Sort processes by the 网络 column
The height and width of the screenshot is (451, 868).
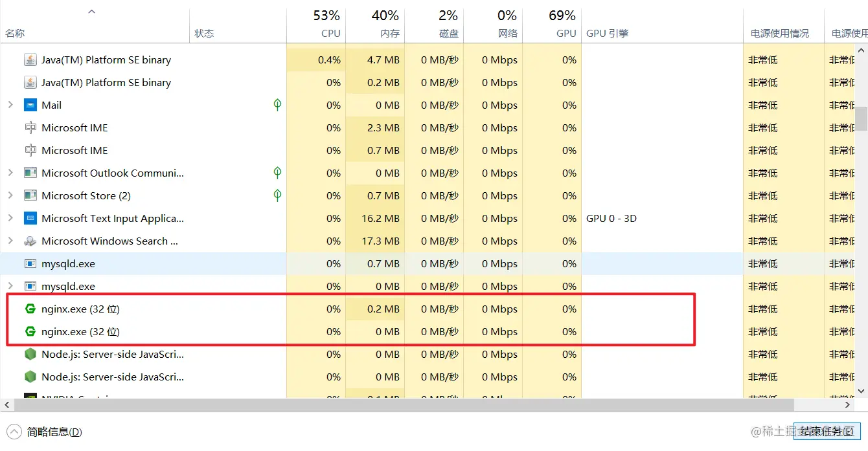(508, 34)
